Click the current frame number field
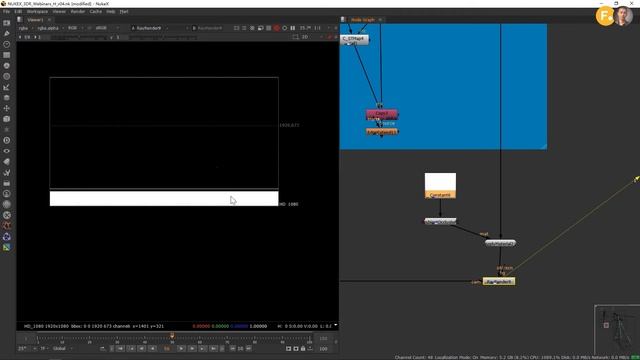 (x=167, y=349)
